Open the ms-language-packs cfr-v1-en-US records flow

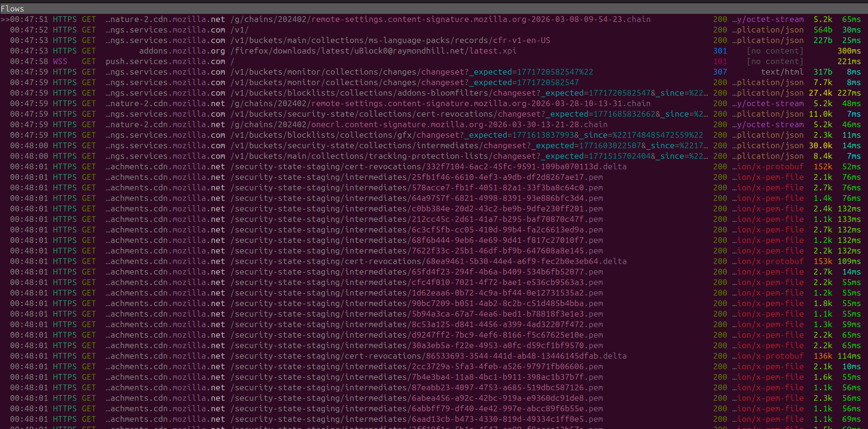pos(434,40)
